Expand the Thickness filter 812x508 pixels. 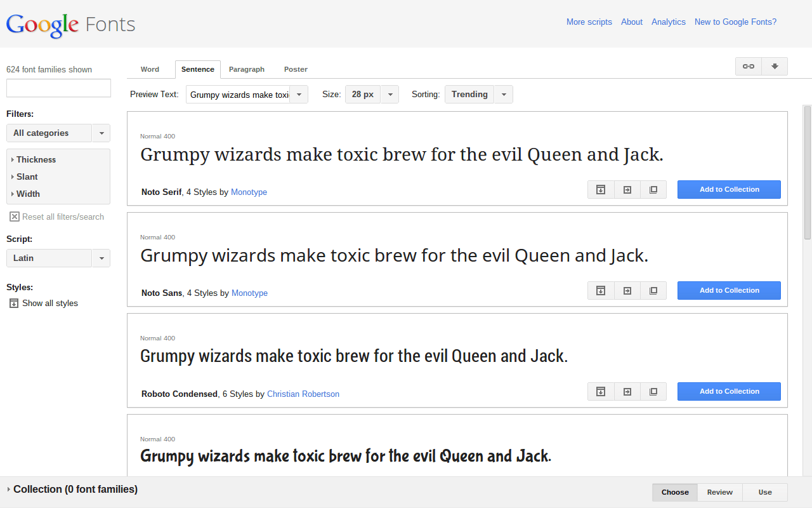coord(36,160)
